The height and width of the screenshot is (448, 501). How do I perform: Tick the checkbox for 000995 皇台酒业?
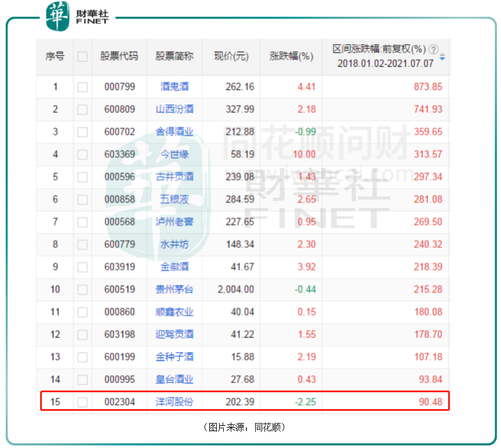click(83, 380)
